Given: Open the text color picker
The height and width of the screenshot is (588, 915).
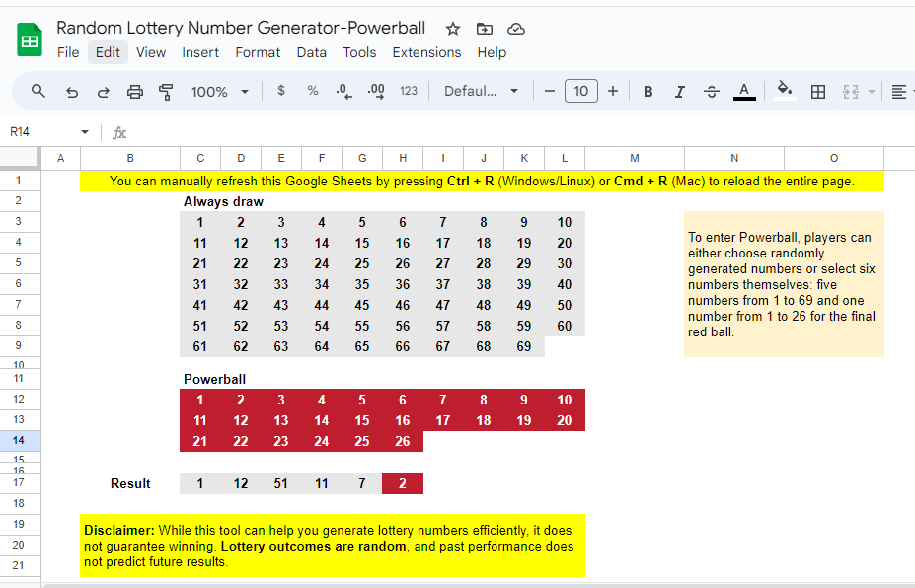Looking at the screenshot, I should tap(744, 92).
